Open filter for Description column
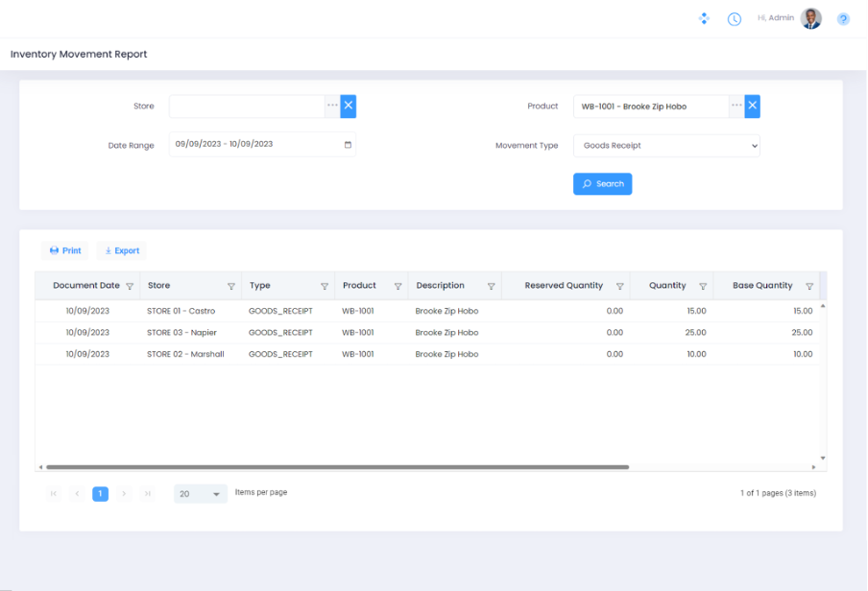The image size is (868, 591). pyautogui.click(x=492, y=286)
